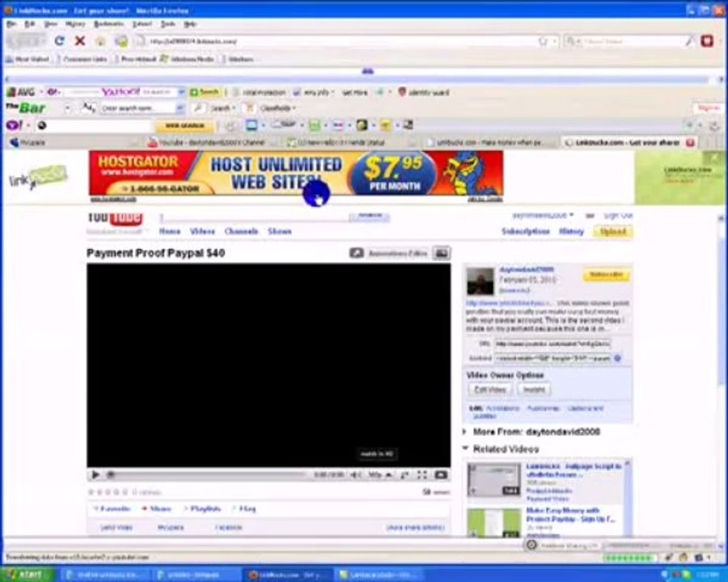Click the green icon in the Yahoo toolbar
The image size is (728, 582).
click(315, 124)
